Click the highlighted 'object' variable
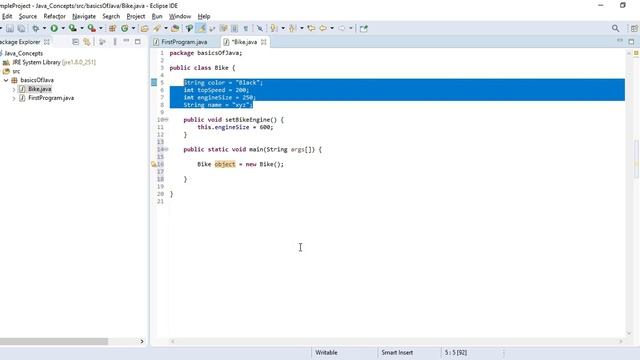This screenshot has width=640, height=360. pos(225,164)
